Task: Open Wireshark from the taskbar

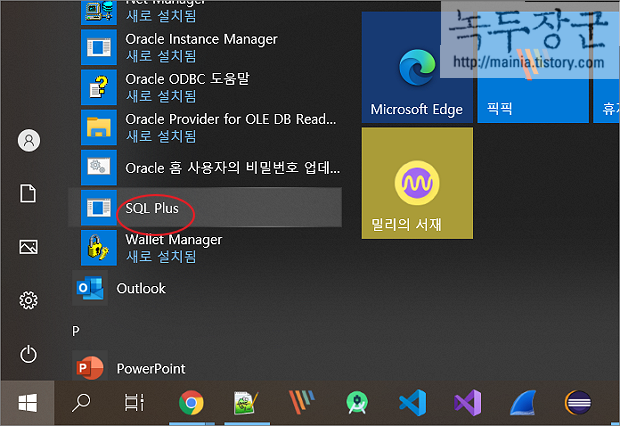Action: tap(523, 403)
